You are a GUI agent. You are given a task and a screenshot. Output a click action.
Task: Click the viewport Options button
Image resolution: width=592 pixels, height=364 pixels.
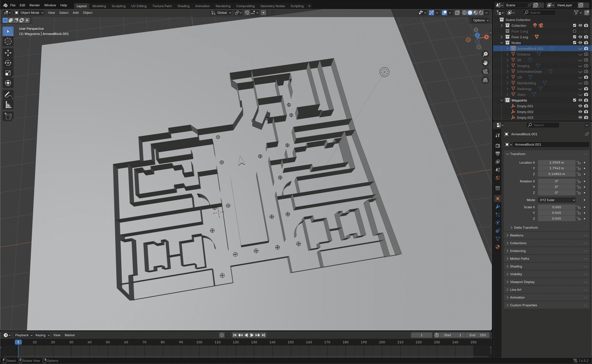pos(480,20)
